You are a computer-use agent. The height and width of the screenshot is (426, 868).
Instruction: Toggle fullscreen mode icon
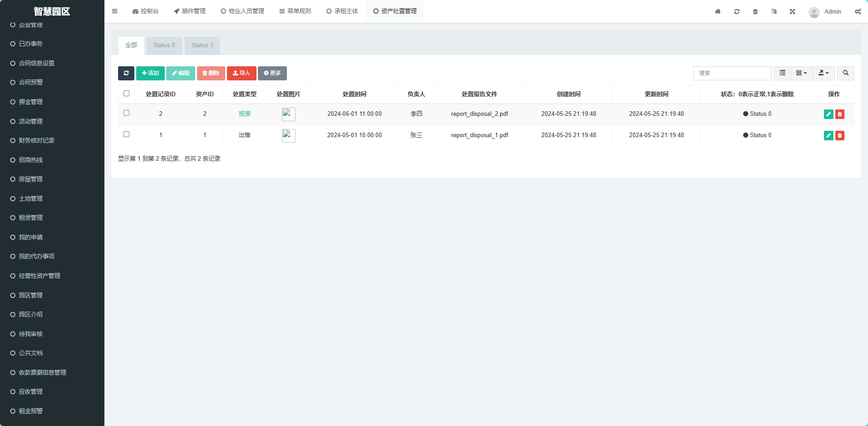792,11
